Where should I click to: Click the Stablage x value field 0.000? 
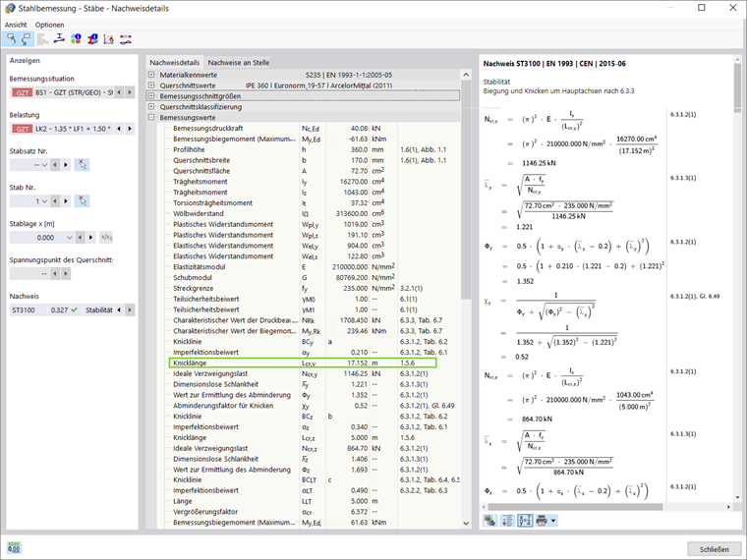tap(37, 237)
